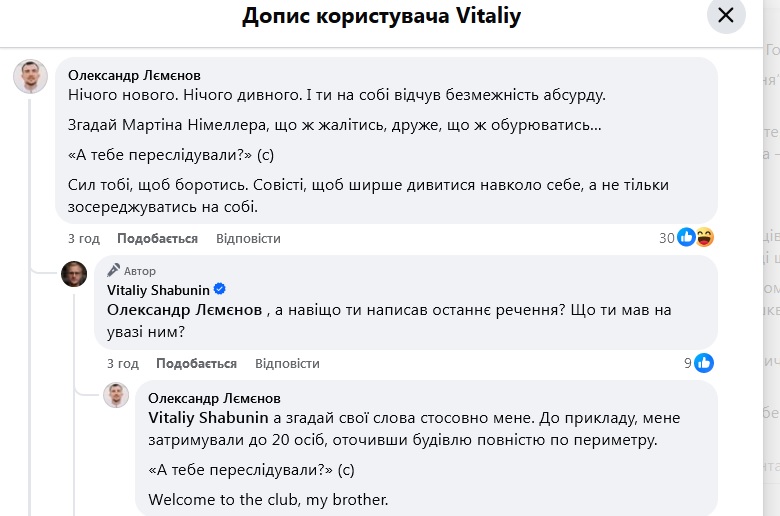Screen dimensions: 780x516
Task: Like Vitaliy Shabunin's reply with Подобається
Action: pyautogui.click(x=196, y=364)
